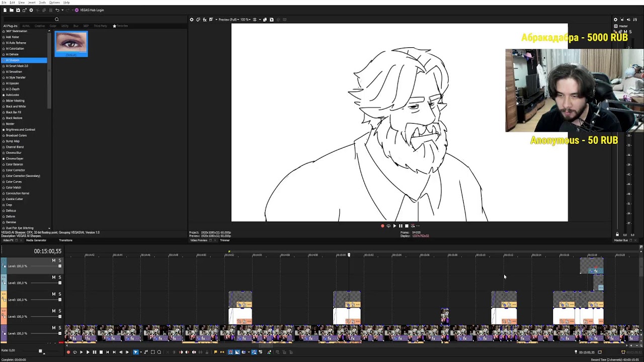Mute the second video track with M
This screenshot has height=362, width=644.
click(54, 277)
